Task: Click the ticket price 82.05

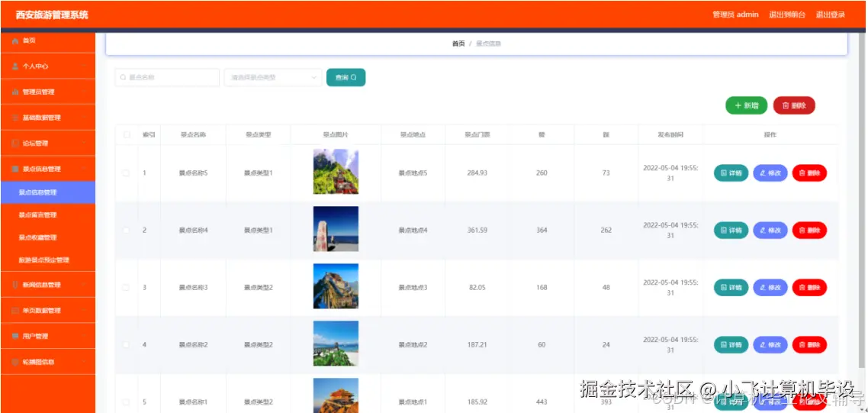Action: click(x=477, y=287)
